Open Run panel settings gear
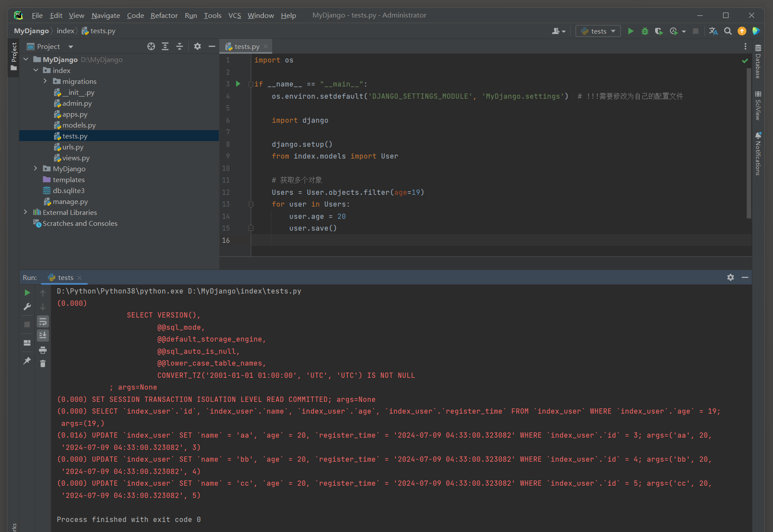This screenshot has width=773, height=532. tap(731, 277)
